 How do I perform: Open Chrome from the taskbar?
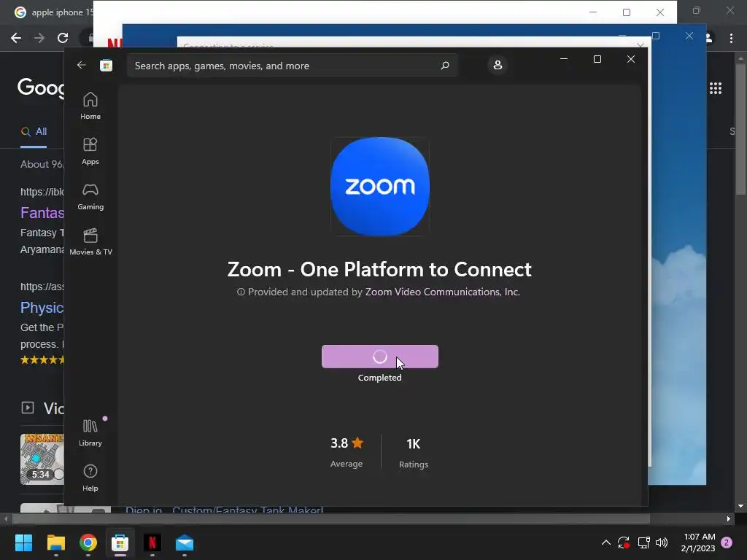pos(88,542)
